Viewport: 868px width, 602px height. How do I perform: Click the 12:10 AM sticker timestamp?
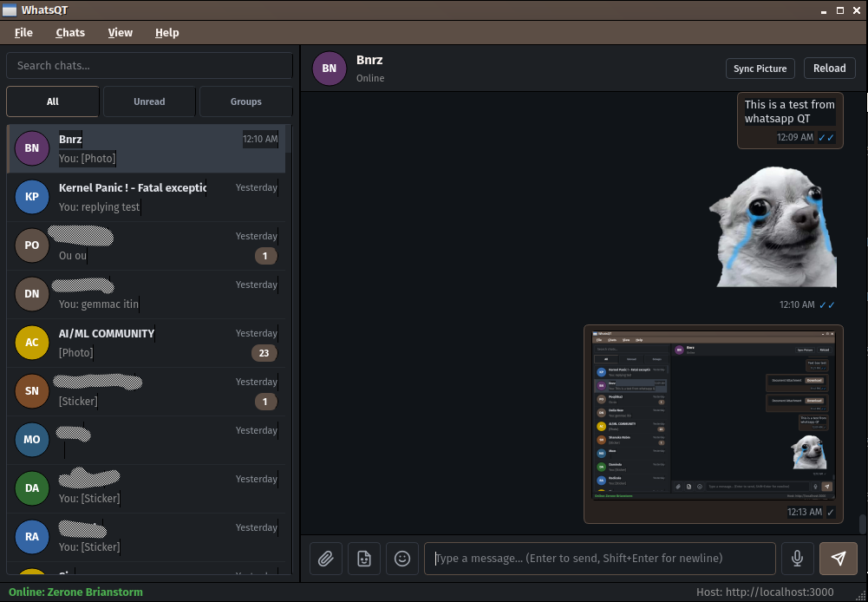coord(797,304)
